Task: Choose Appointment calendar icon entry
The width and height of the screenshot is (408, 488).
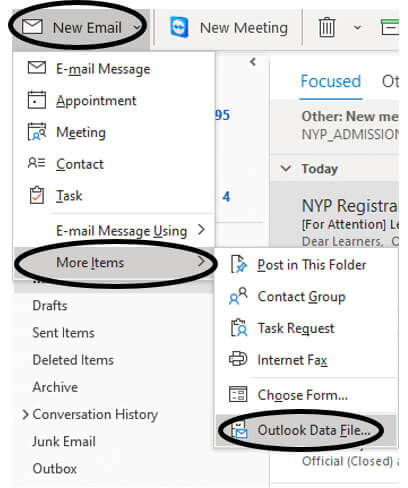Action: 37,100
